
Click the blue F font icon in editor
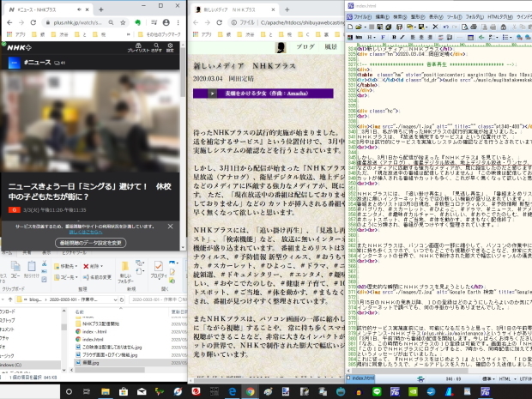point(383,37)
